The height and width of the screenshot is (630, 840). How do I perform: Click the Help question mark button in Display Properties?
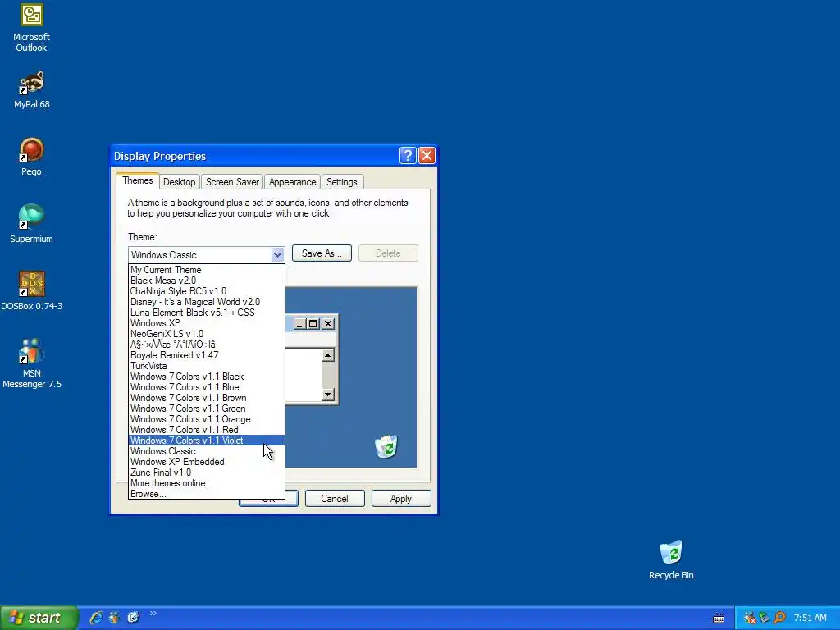tap(407, 155)
